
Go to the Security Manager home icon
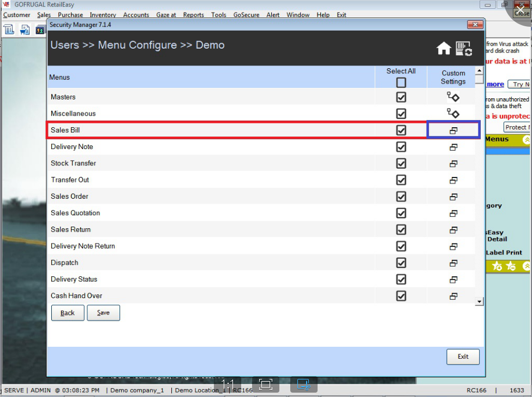(444, 48)
